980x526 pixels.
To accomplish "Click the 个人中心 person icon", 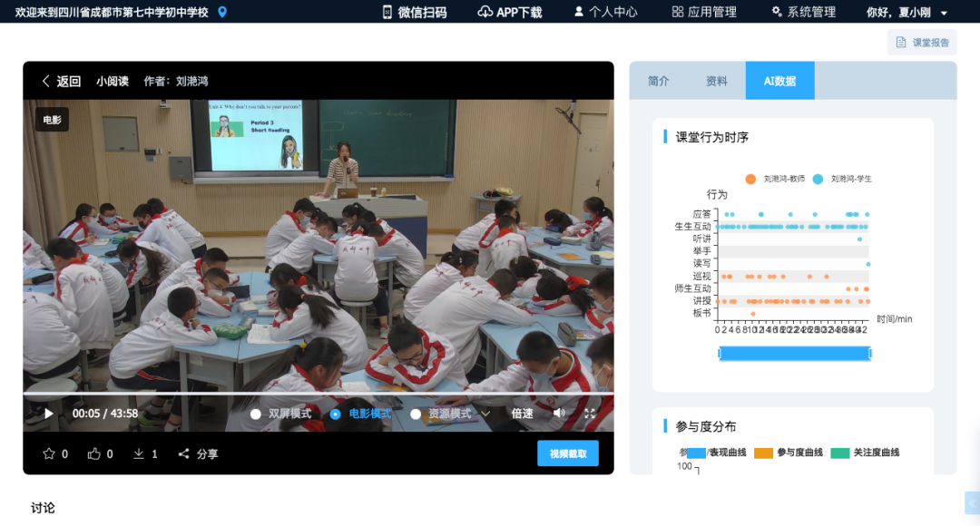I will click(577, 12).
